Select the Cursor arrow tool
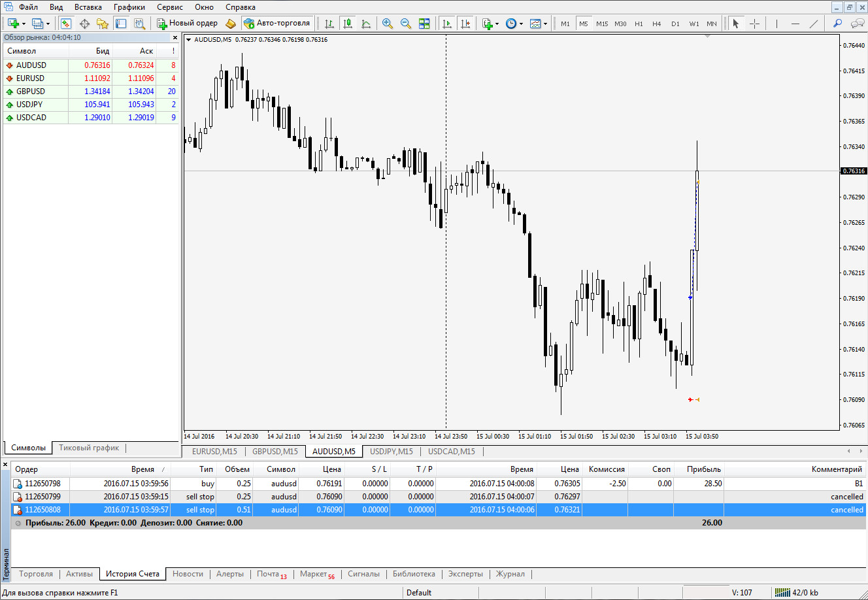This screenshot has width=868, height=600. 736,24
